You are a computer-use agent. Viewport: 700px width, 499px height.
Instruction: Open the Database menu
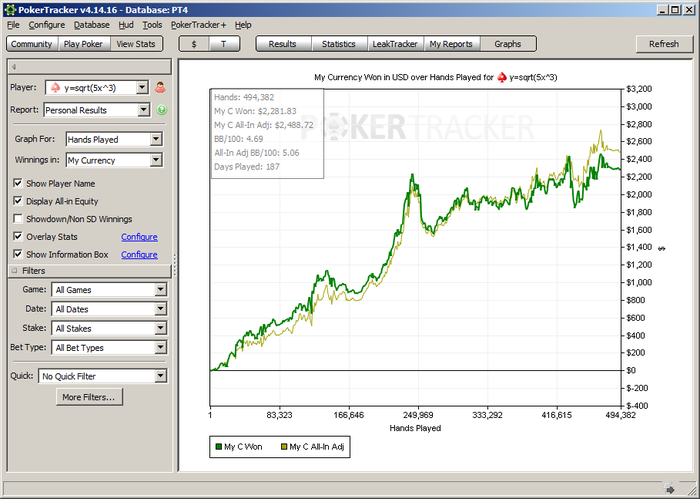92,24
